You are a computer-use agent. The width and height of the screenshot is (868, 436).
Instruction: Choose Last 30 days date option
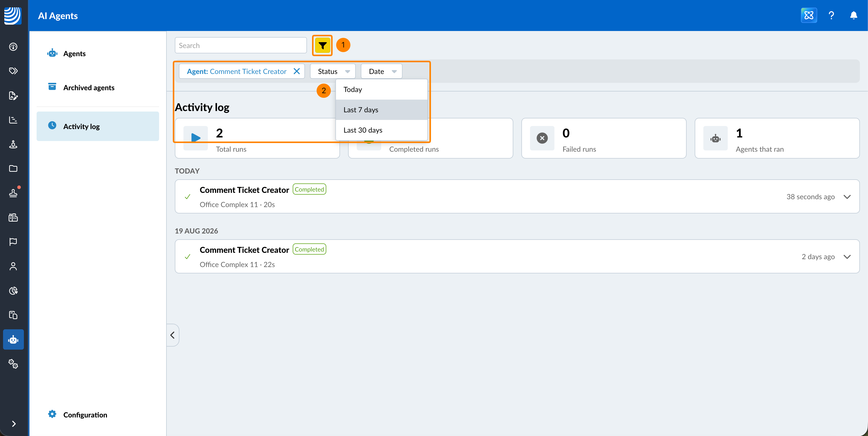(381, 130)
